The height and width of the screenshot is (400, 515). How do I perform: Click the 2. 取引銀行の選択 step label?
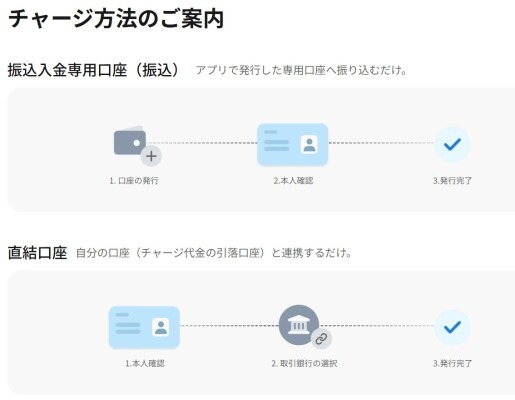coord(304,363)
